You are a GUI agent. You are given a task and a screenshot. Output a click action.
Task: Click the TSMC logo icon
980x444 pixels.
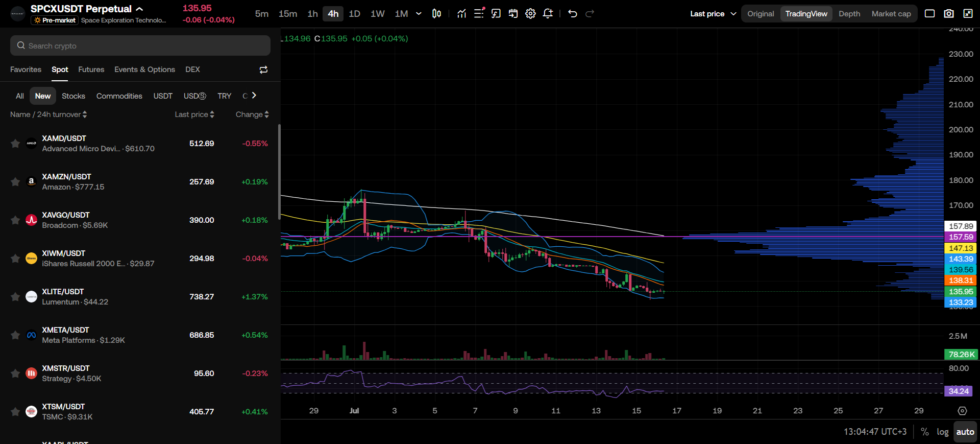[31, 412]
